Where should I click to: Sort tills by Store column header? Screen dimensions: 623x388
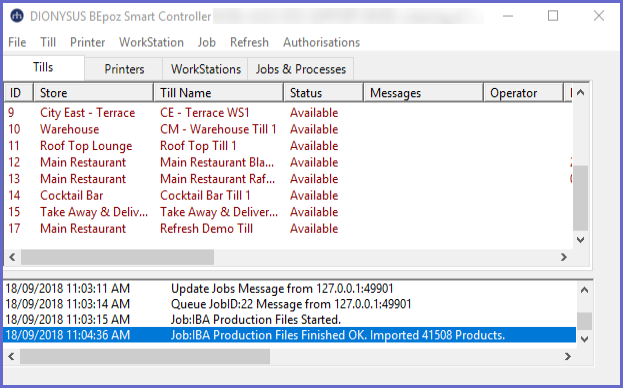tap(94, 93)
